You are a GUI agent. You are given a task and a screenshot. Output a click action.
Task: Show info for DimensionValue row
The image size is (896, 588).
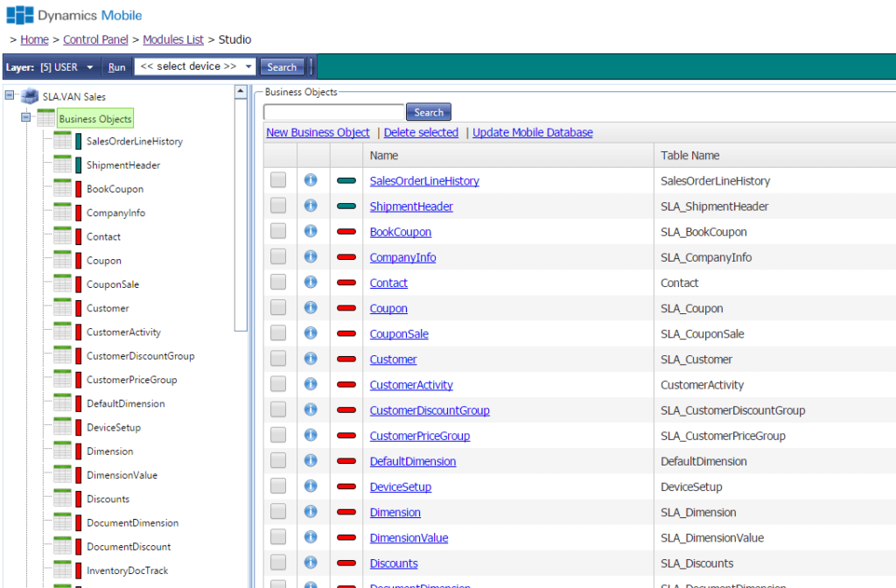311,537
